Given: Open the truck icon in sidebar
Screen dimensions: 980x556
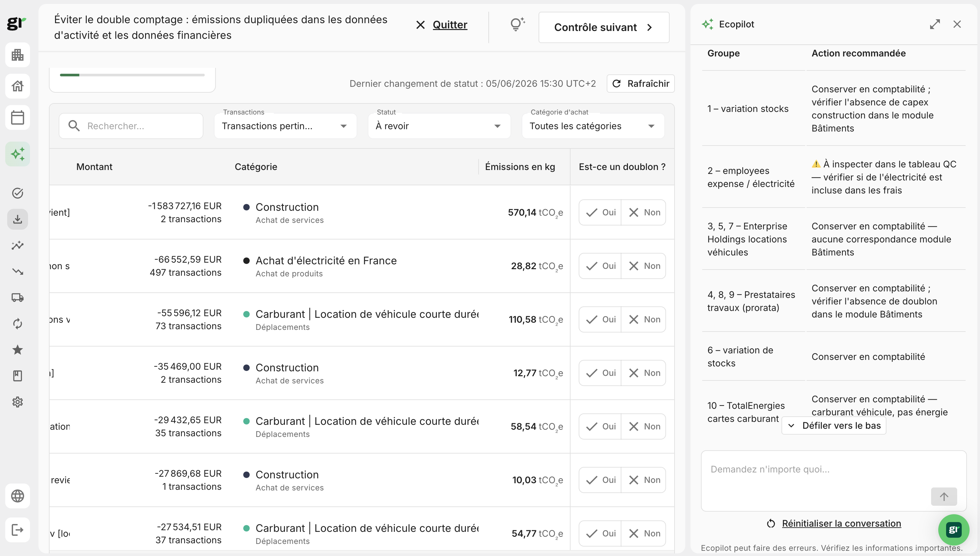Looking at the screenshot, I should (18, 298).
